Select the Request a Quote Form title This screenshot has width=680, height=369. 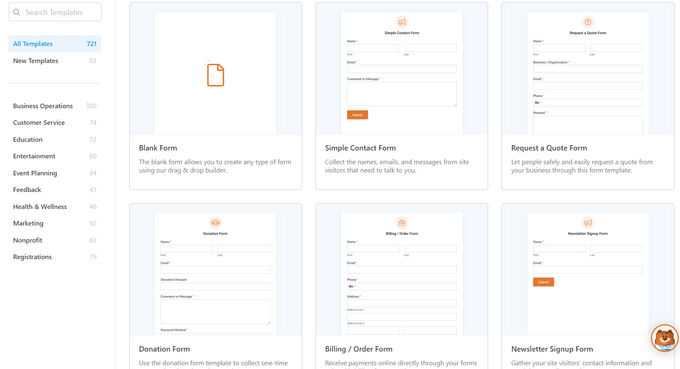549,148
